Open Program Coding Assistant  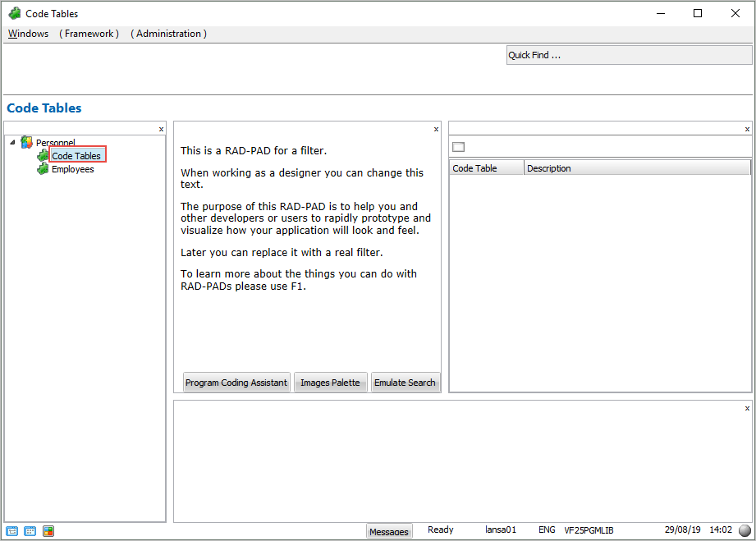click(236, 383)
